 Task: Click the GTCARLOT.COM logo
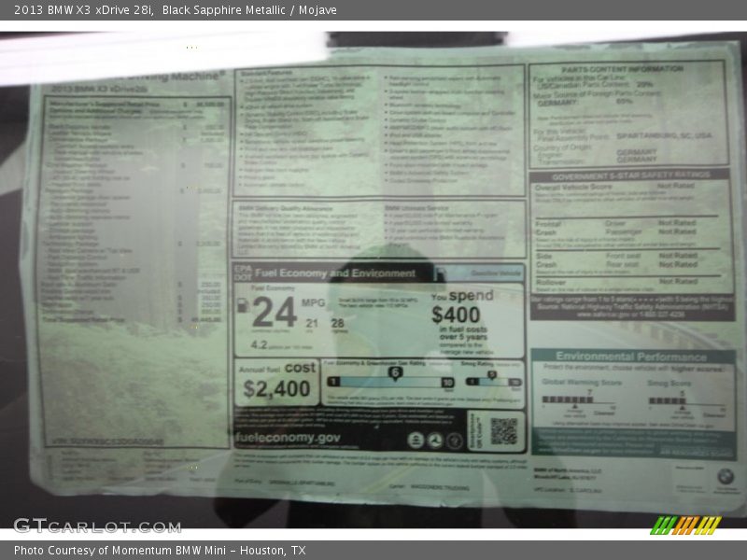(x=97, y=526)
